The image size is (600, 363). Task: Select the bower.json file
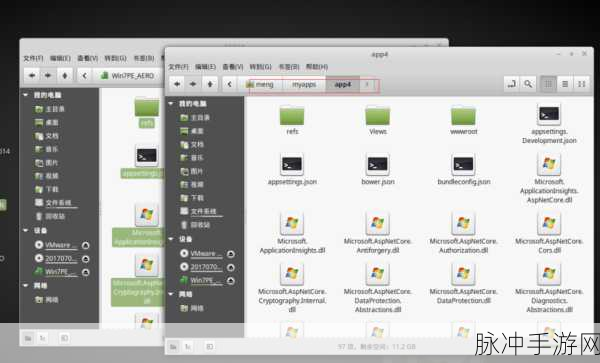tap(378, 169)
